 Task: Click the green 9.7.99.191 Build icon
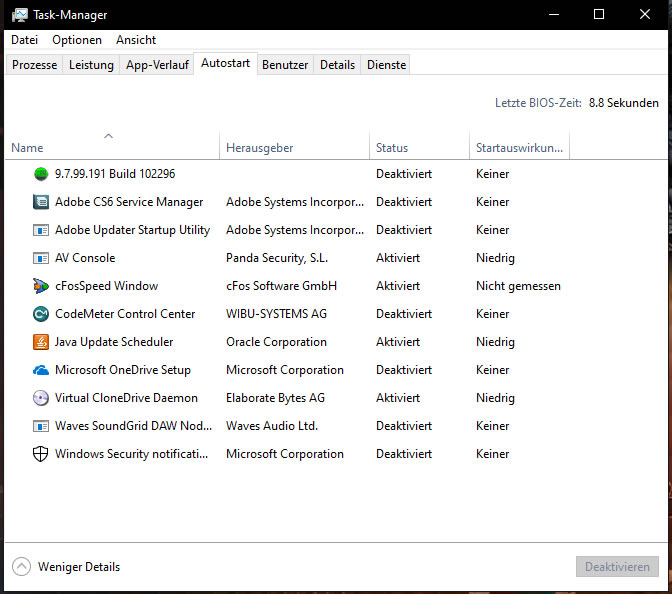pyautogui.click(x=41, y=174)
